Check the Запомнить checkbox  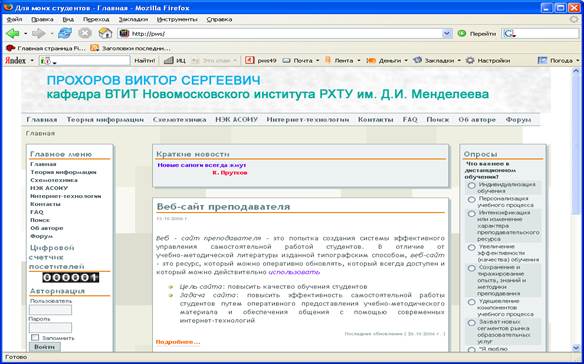click(35, 338)
